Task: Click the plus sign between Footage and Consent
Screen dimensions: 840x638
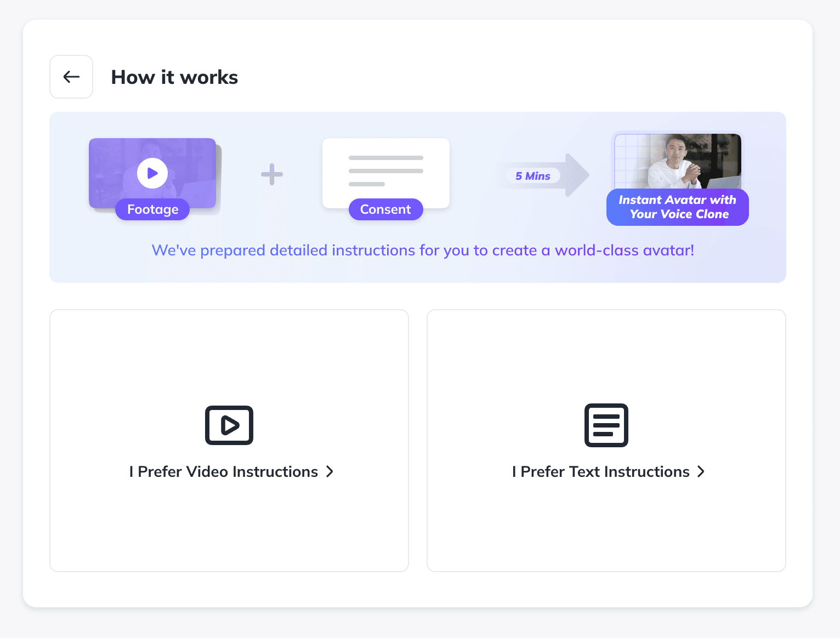Action: 272,174
